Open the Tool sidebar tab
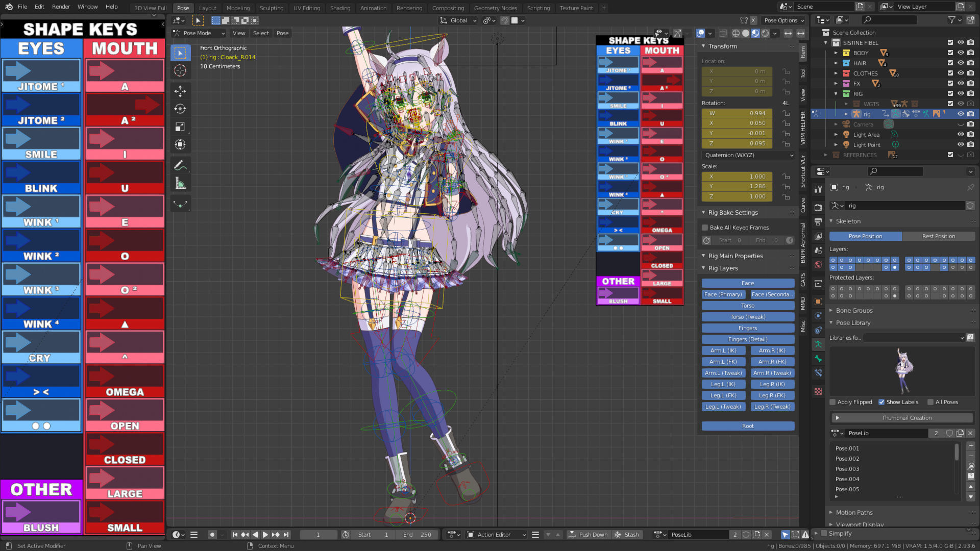The width and height of the screenshot is (980, 551). coord(803,73)
